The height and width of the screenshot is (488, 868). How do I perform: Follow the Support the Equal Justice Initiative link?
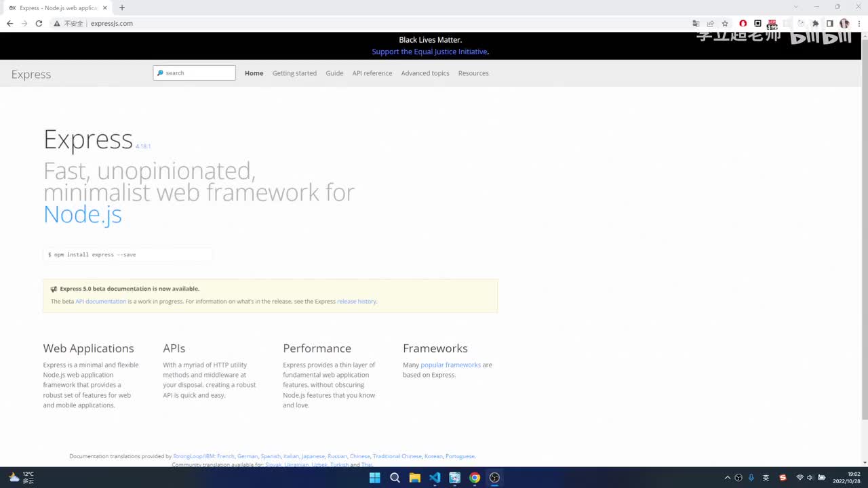coord(429,52)
